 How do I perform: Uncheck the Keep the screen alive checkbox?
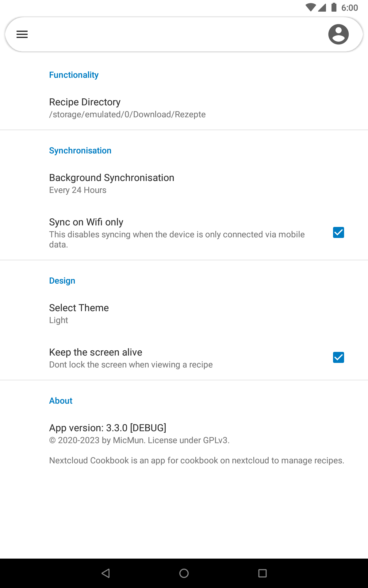click(338, 357)
